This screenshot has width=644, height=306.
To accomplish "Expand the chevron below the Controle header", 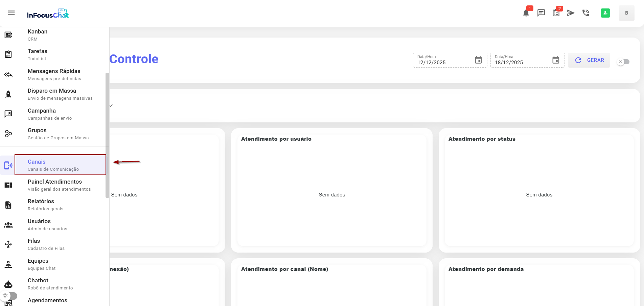I will point(111,105).
